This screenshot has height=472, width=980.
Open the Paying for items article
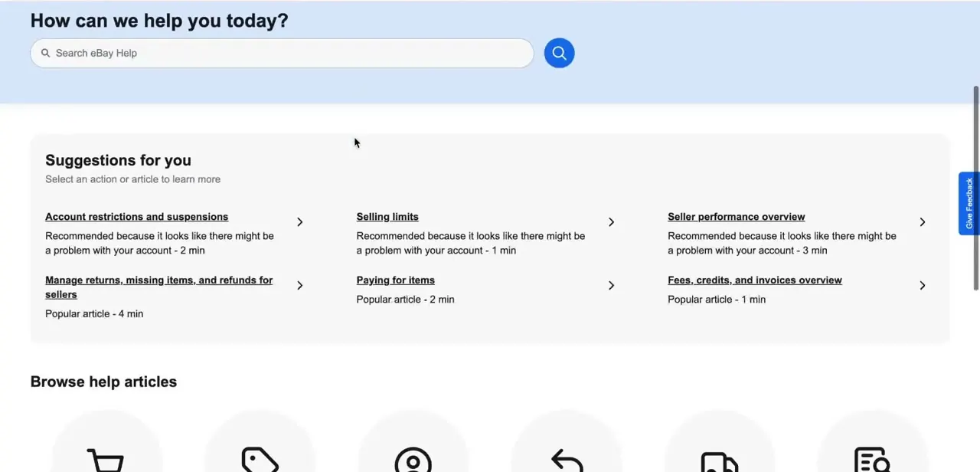[x=395, y=280]
